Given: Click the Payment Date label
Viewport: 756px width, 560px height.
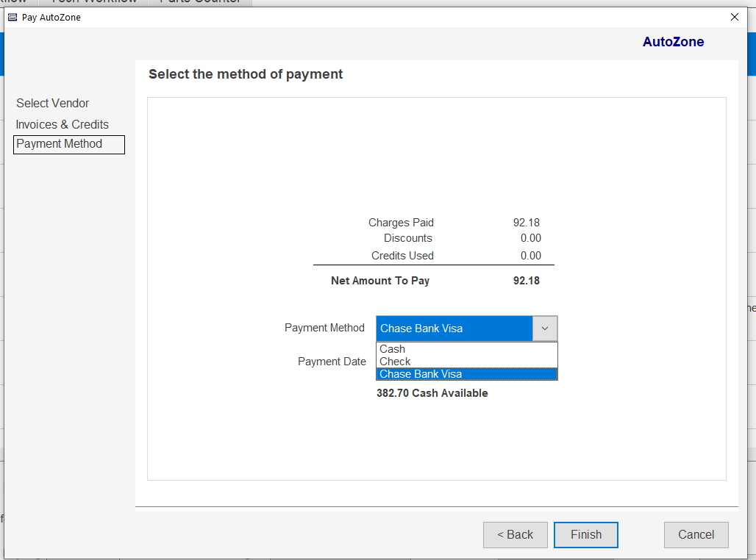Looking at the screenshot, I should click(x=332, y=362).
